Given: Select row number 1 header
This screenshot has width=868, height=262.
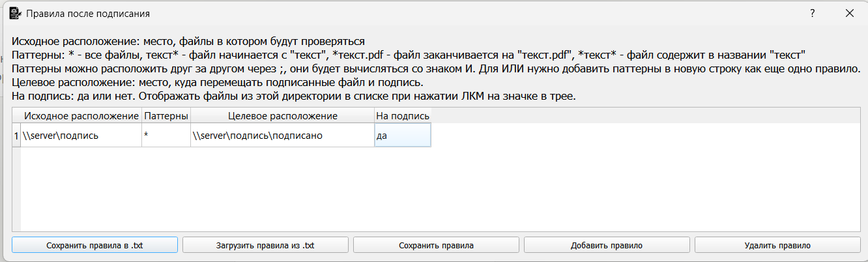Looking at the screenshot, I should coord(16,136).
